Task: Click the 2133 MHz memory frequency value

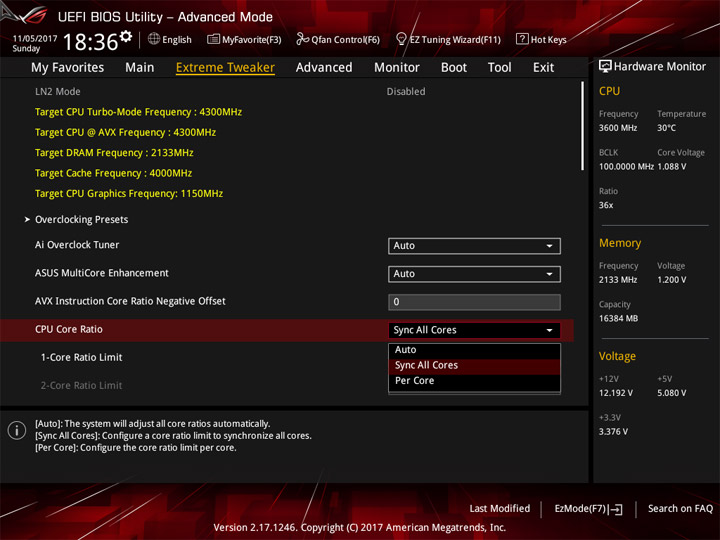Action: pos(618,280)
